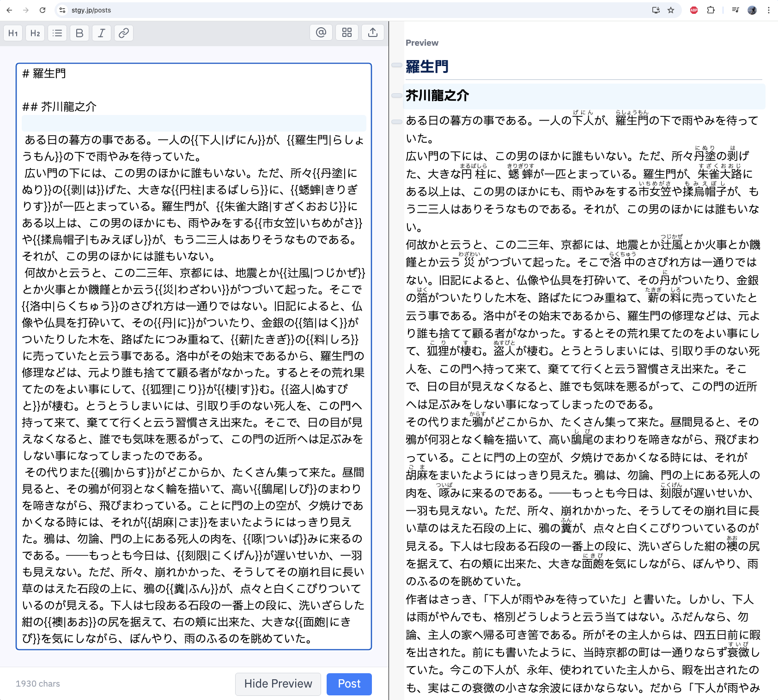This screenshot has width=778, height=700.
Task: Click the @ mention toolbar icon
Action: pos(321,32)
